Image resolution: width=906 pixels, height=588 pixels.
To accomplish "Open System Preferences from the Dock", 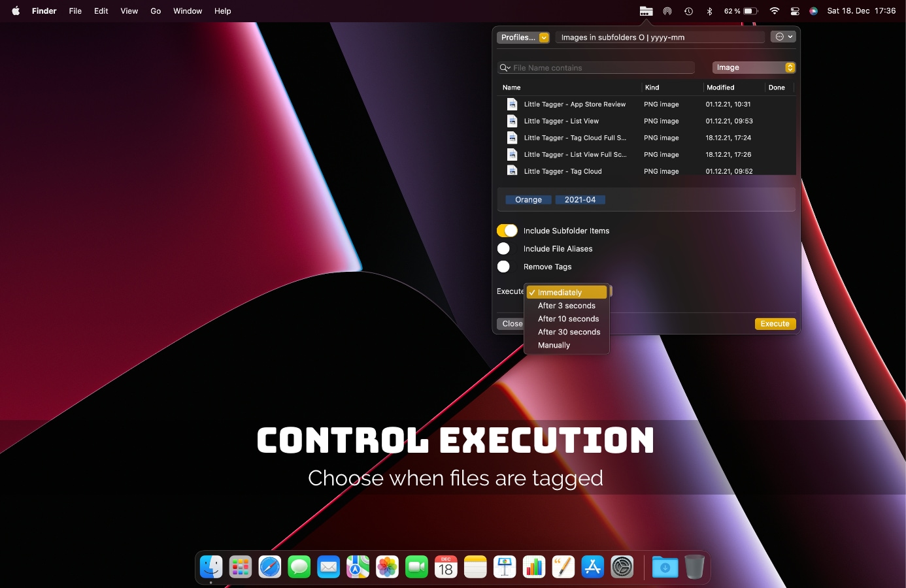I will pyautogui.click(x=622, y=567).
